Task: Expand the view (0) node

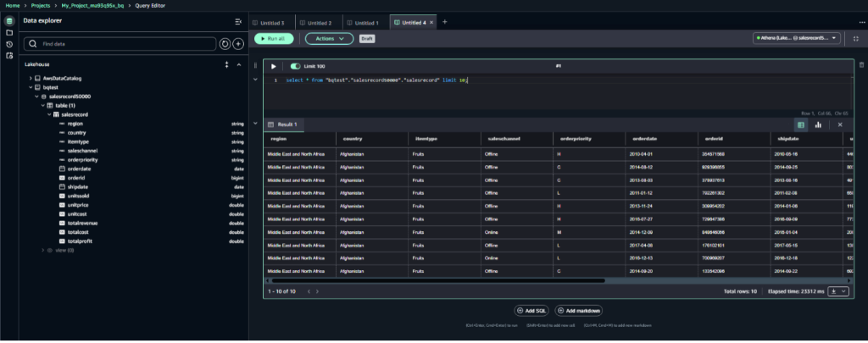Action: pos(43,251)
